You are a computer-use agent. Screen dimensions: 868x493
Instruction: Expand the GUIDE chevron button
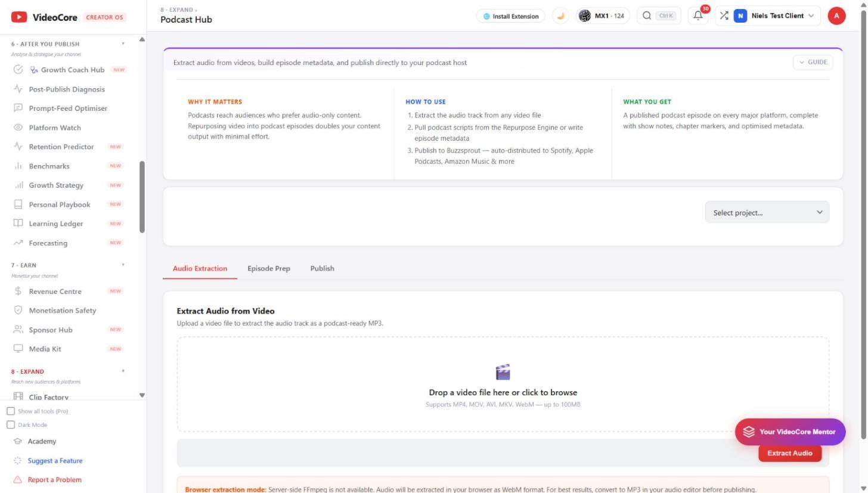(813, 62)
